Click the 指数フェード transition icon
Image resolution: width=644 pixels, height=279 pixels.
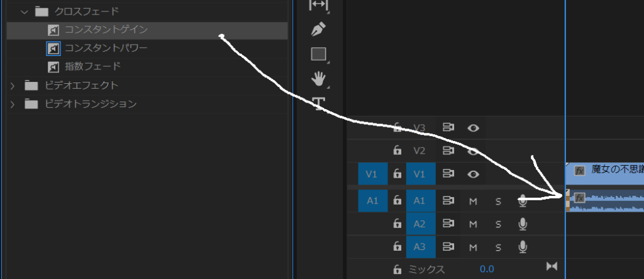coord(53,66)
